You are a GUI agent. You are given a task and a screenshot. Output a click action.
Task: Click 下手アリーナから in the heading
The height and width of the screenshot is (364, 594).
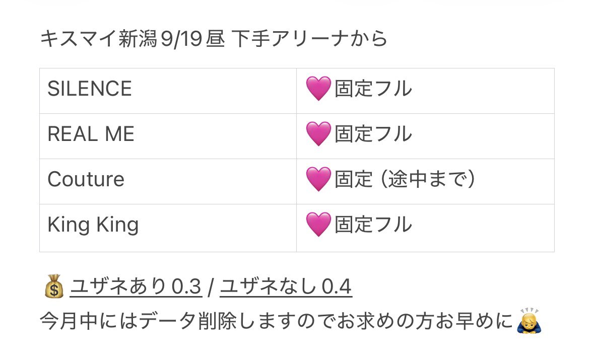pos(309,39)
